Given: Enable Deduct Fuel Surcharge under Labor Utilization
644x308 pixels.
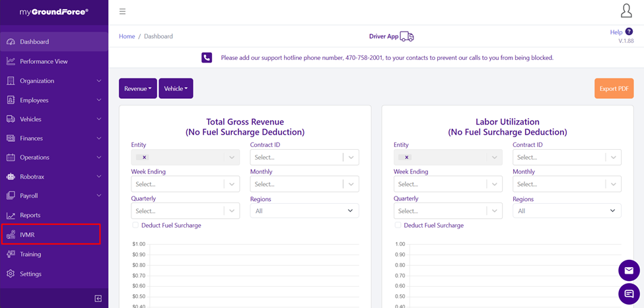Looking at the screenshot, I should coord(398,225).
